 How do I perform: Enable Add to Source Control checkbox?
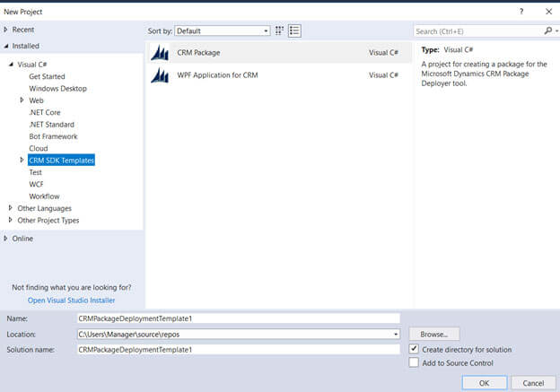coord(414,362)
